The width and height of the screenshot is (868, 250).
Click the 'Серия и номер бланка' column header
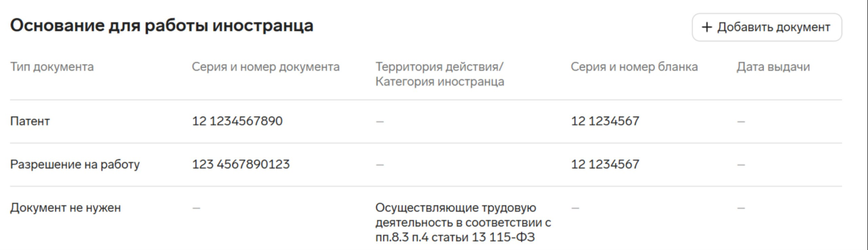click(634, 67)
